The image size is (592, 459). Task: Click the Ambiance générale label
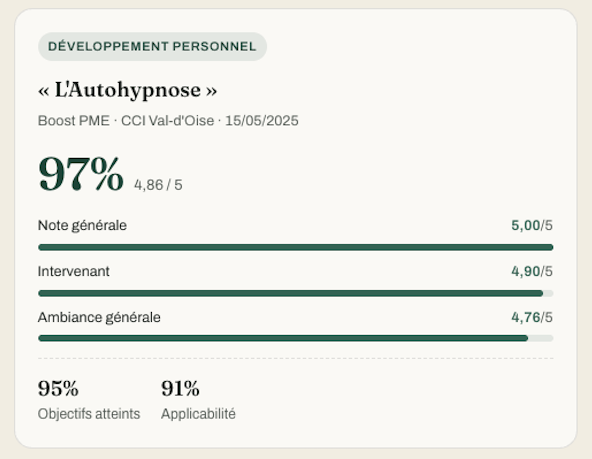pyautogui.click(x=99, y=317)
